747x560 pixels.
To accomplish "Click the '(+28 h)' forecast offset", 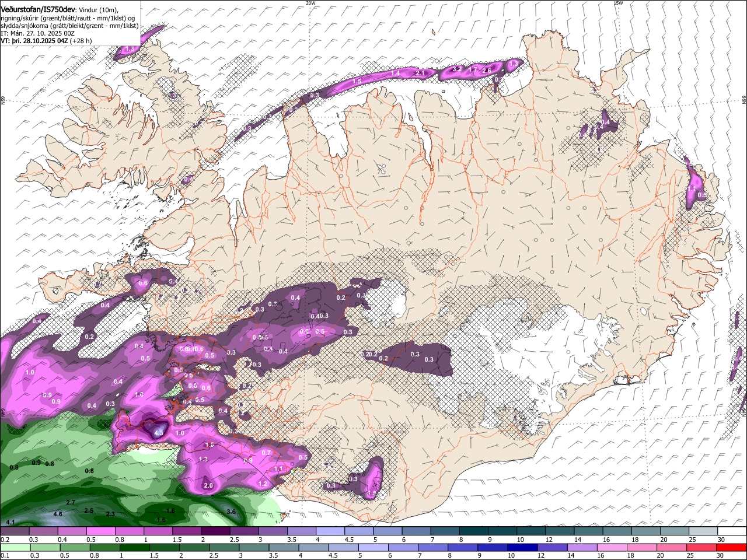I will click(81, 41).
